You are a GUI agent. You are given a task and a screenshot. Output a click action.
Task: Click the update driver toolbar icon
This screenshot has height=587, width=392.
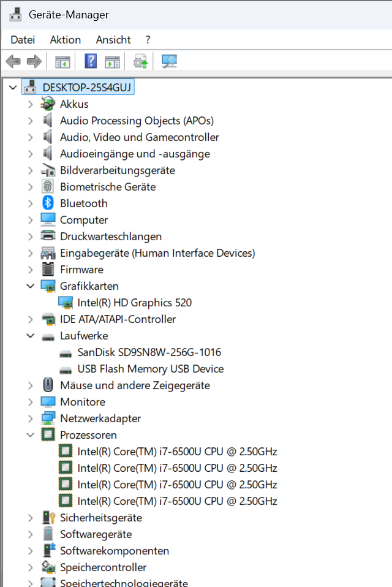[x=141, y=61]
